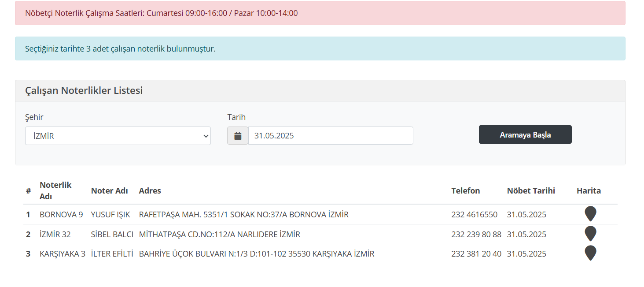The width and height of the screenshot is (644, 287).
Task: Click the BORNOVA 9 row's date 31.05.2025
Action: click(526, 215)
